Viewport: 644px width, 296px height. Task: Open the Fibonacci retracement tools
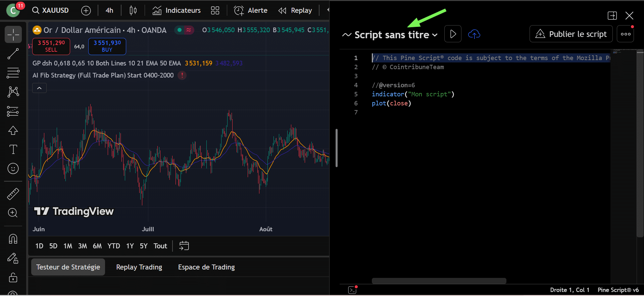pos(13,72)
